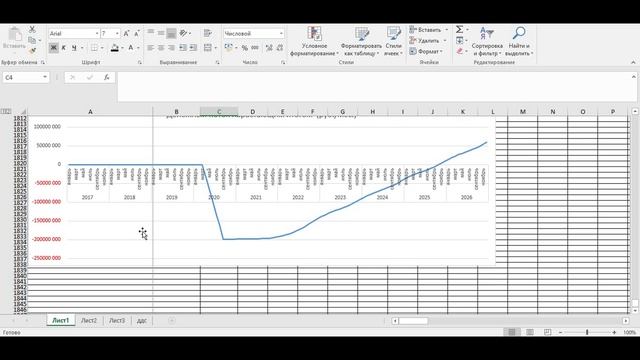Image resolution: width=640 pixels, height=360 pixels.
Task: Click Format cells (Формат) button
Action: pyautogui.click(x=426, y=51)
